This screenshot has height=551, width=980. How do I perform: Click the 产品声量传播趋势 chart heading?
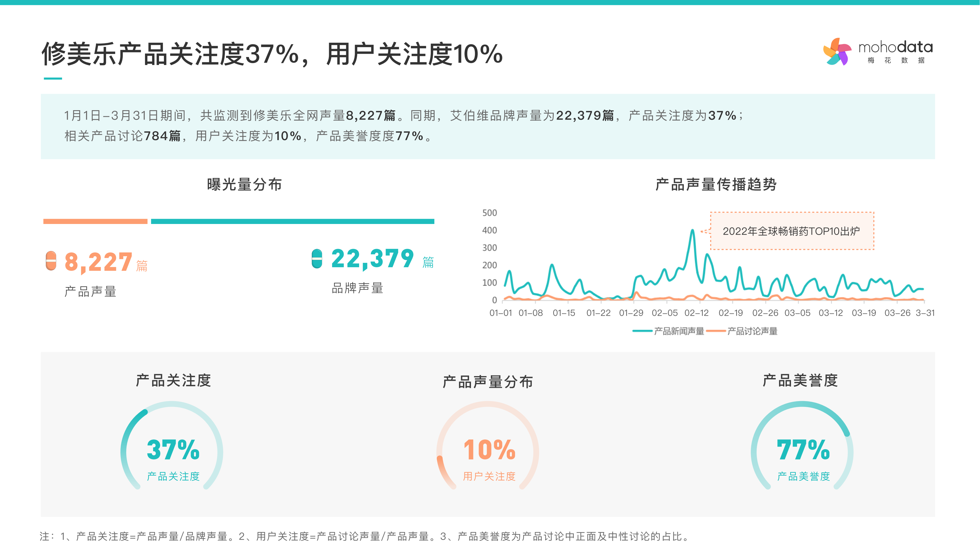coord(716,184)
